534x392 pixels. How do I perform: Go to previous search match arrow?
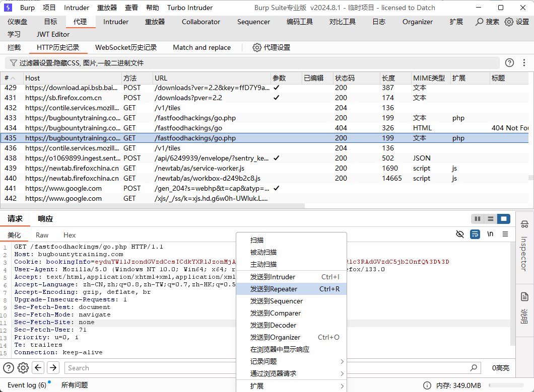point(38,368)
